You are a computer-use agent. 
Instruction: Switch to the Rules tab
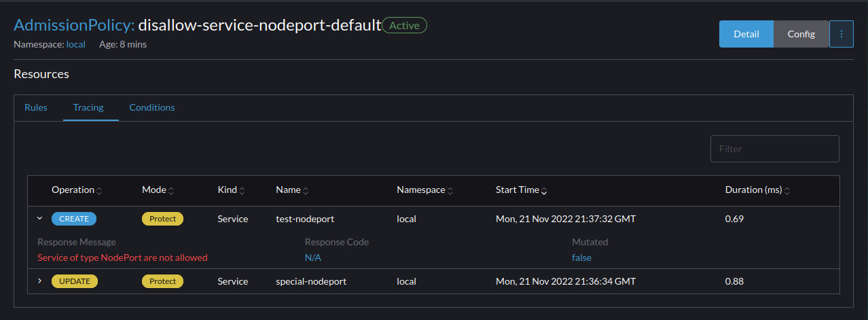(36, 107)
